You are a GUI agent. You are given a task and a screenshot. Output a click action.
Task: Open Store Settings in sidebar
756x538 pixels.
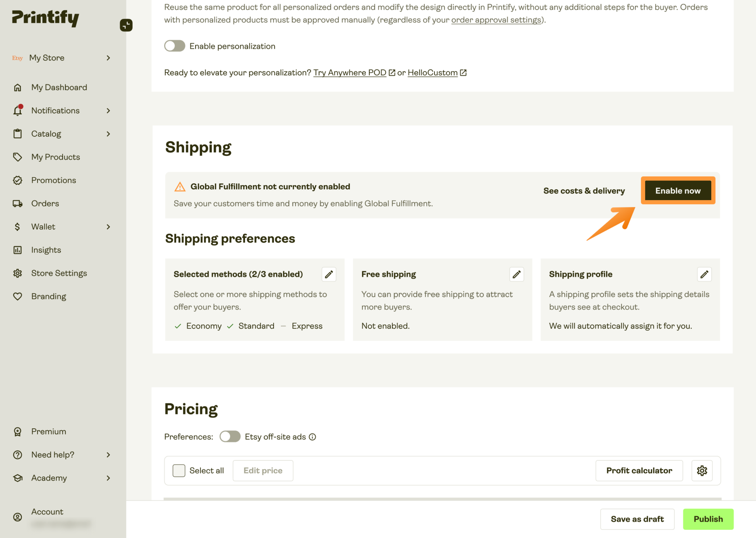pyautogui.click(x=59, y=273)
